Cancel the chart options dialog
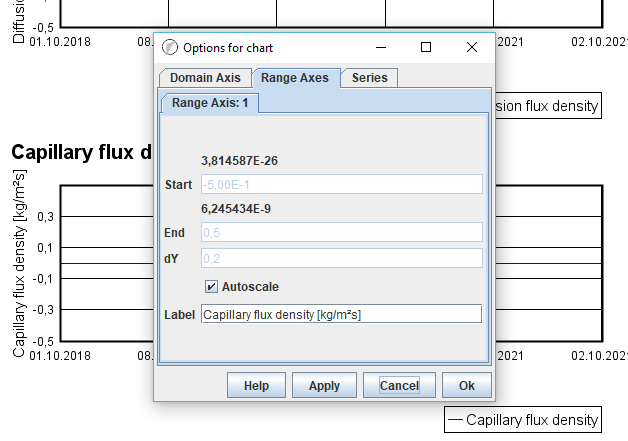628x441 pixels. pyautogui.click(x=399, y=385)
